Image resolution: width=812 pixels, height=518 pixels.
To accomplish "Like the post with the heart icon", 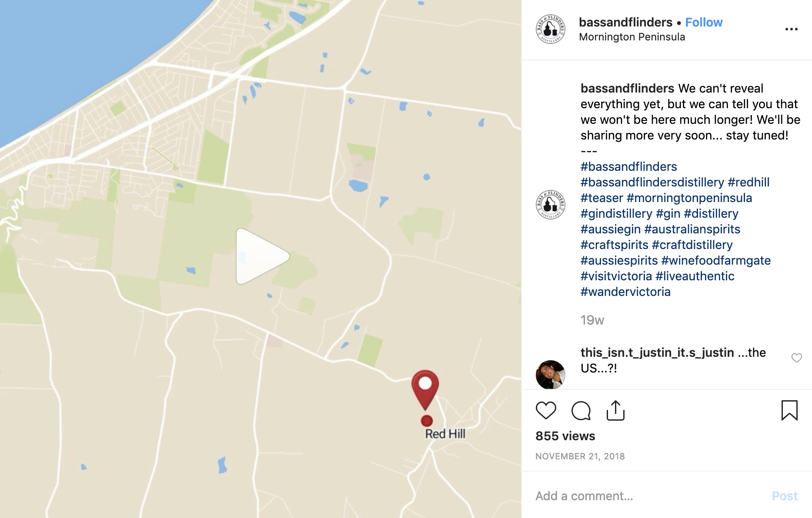I will click(546, 411).
